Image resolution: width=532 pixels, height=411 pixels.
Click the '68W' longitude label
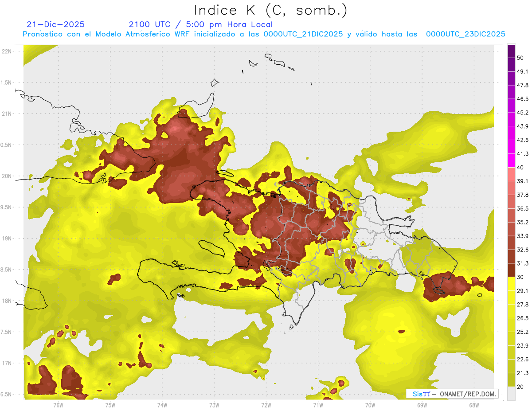(473, 404)
